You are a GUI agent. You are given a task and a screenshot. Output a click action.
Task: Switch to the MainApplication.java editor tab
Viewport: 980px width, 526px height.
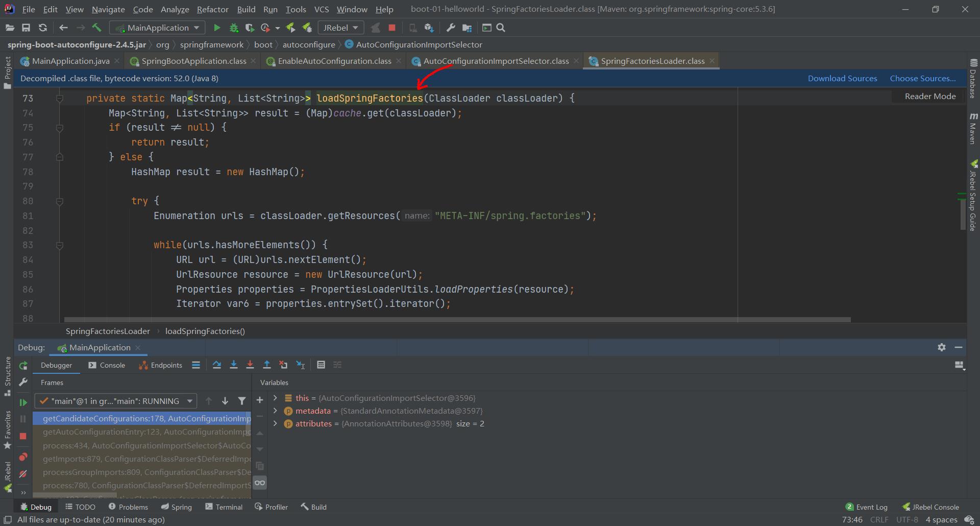(x=70, y=61)
